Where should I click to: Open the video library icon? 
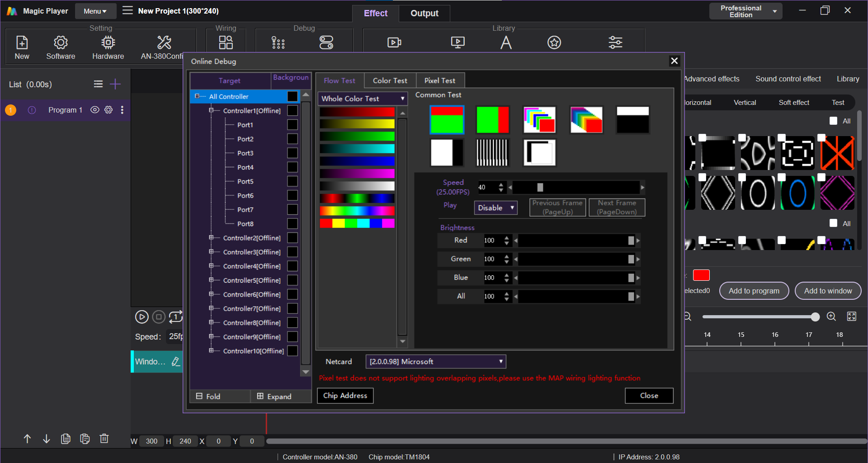394,43
